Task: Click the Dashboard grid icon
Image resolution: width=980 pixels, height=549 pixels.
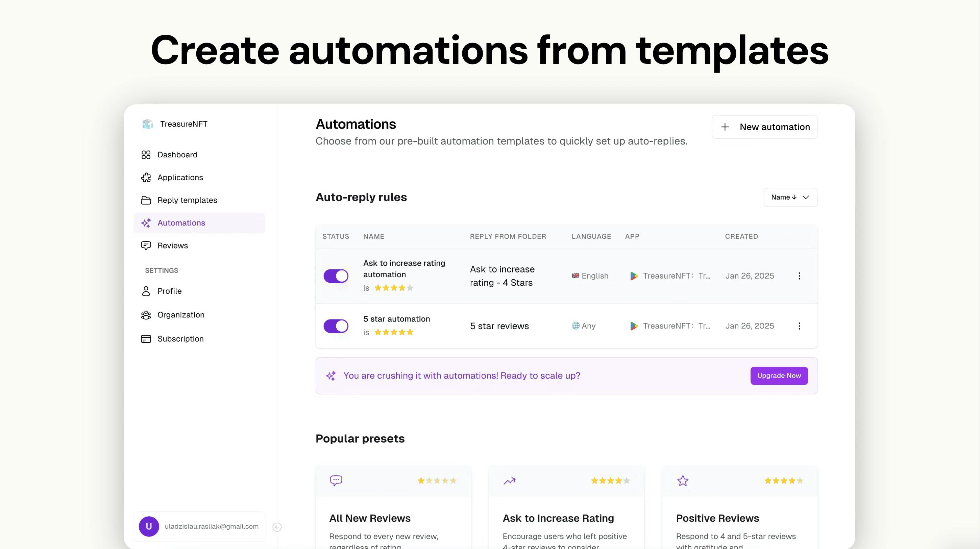Action: tap(146, 155)
